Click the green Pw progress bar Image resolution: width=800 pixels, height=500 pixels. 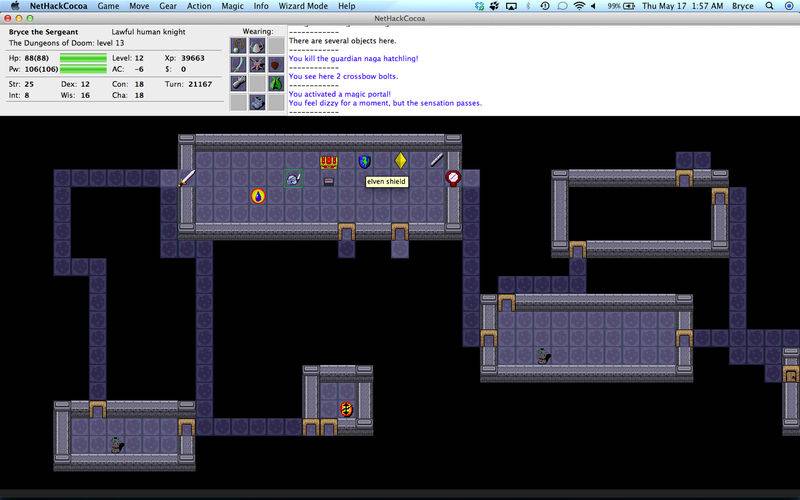[x=83, y=69]
